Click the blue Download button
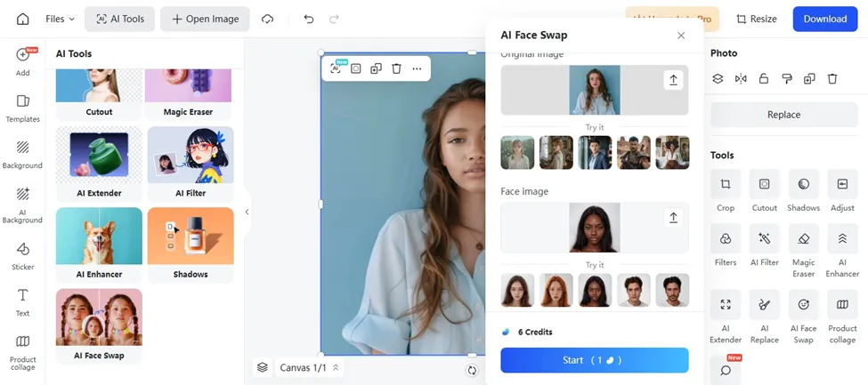Viewport: 868px width, 385px height. click(x=824, y=19)
